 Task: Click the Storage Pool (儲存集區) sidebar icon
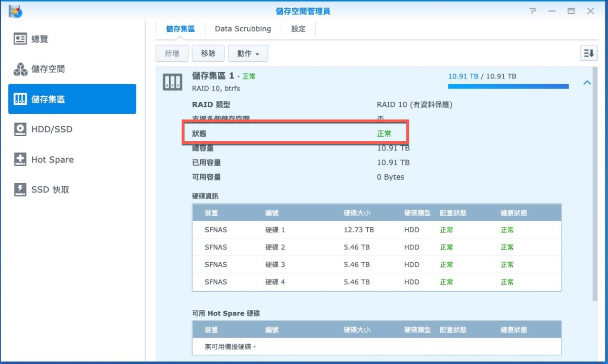[x=20, y=99]
